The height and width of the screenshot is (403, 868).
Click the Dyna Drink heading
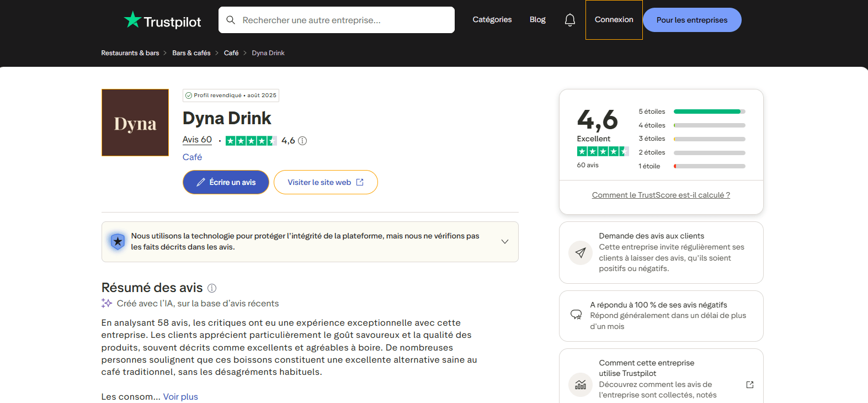click(x=227, y=118)
